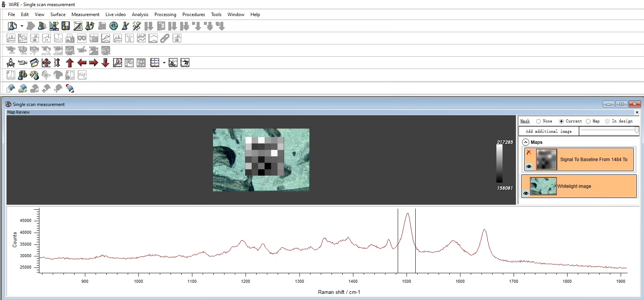The height and width of the screenshot is (300, 644).
Task: Click the red left arrow toolbar icon
Action: pyautogui.click(x=81, y=63)
